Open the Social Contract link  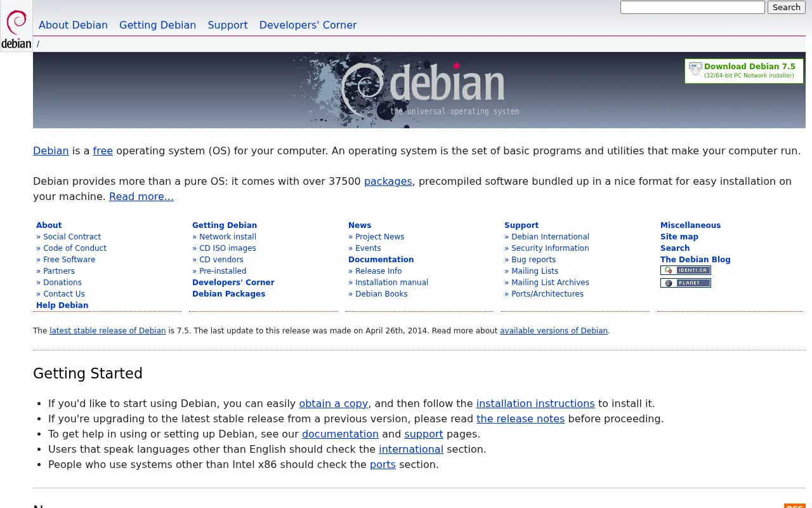[72, 237]
